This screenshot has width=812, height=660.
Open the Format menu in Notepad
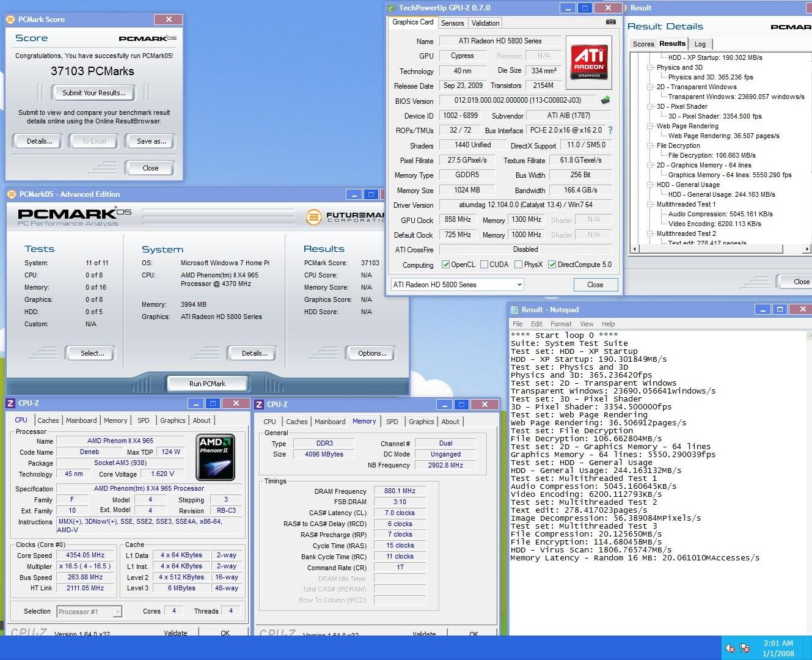coord(561,324)
